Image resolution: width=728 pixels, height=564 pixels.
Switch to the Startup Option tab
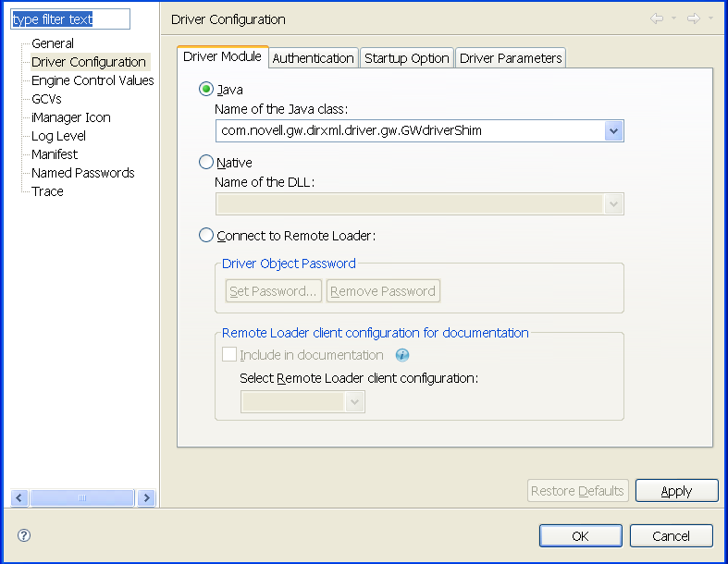(407, 58)
